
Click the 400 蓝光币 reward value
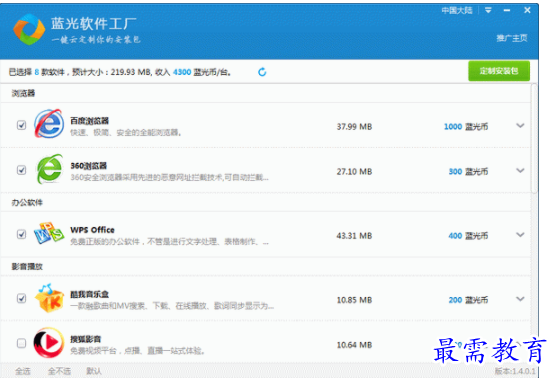pyautogui.click(x=468, y=236)
